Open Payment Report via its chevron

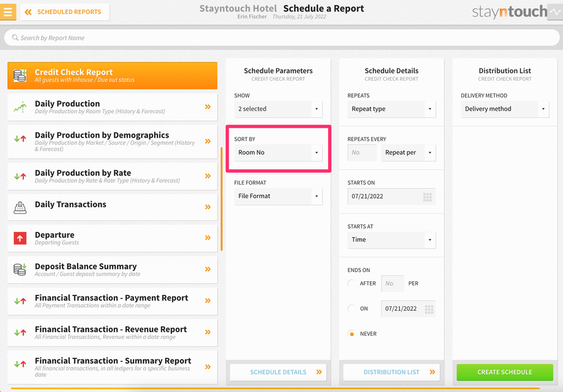tap(207, 301)
